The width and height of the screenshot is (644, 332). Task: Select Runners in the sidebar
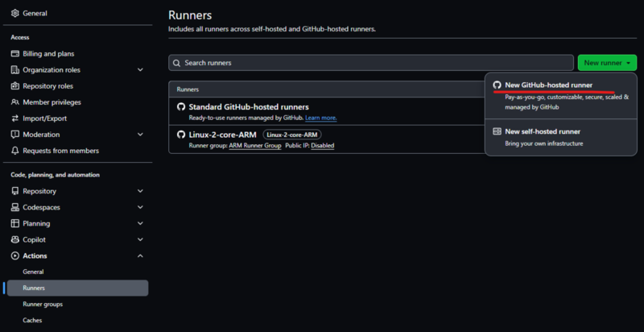77,288
